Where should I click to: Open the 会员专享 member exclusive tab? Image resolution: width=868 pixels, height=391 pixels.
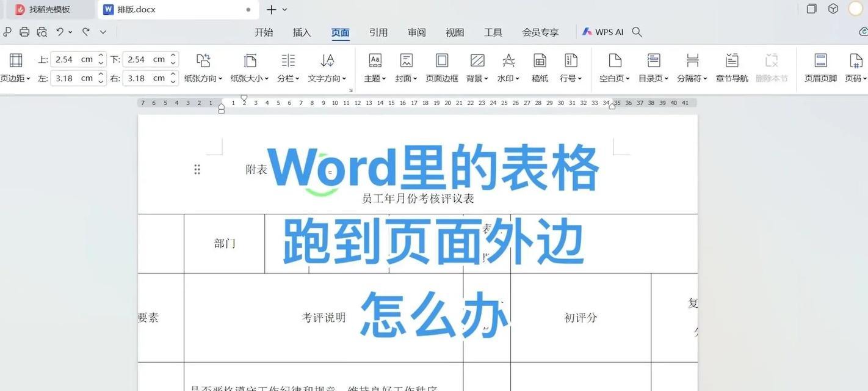(x=540, y=32)
